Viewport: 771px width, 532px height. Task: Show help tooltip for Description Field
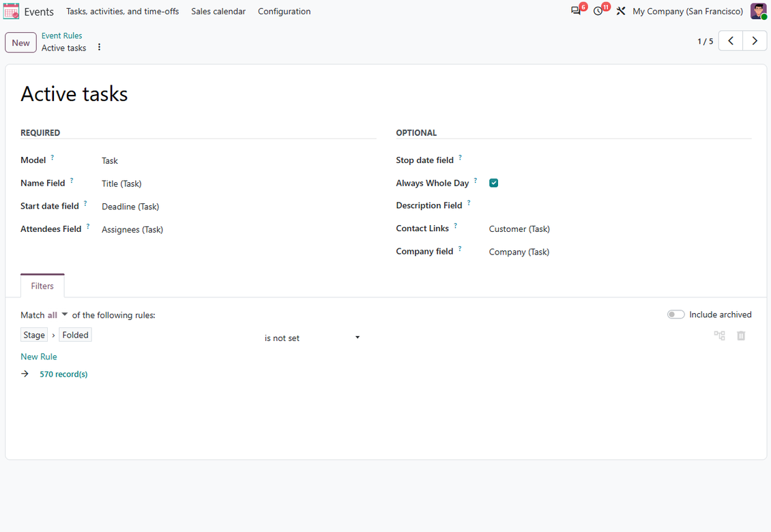pyautogui.click(x=469, y=203)
